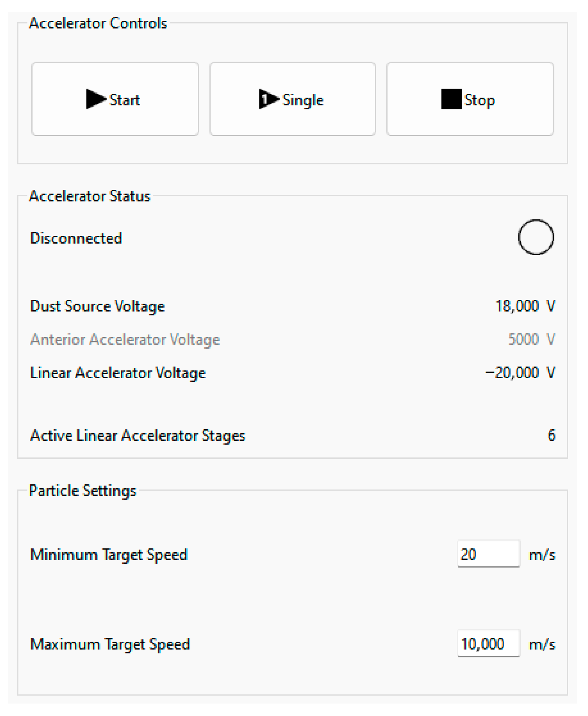588x716 pixels.
Task: Click the Active Linear Accelerator Stages label
Action: coord(137,436)
